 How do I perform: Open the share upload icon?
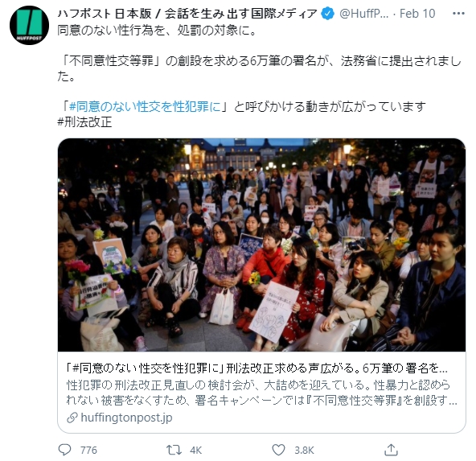391,450
